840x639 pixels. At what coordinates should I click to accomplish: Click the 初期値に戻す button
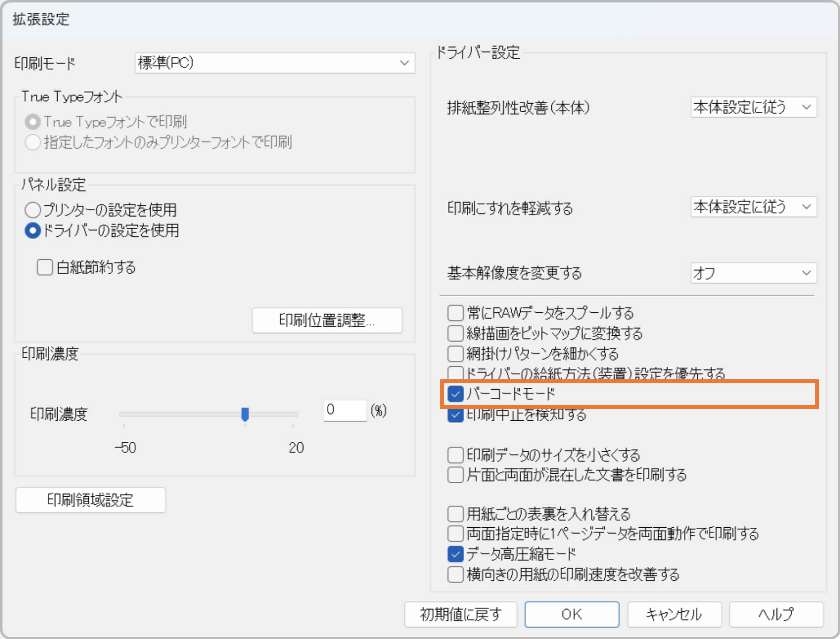pos(460,615)
